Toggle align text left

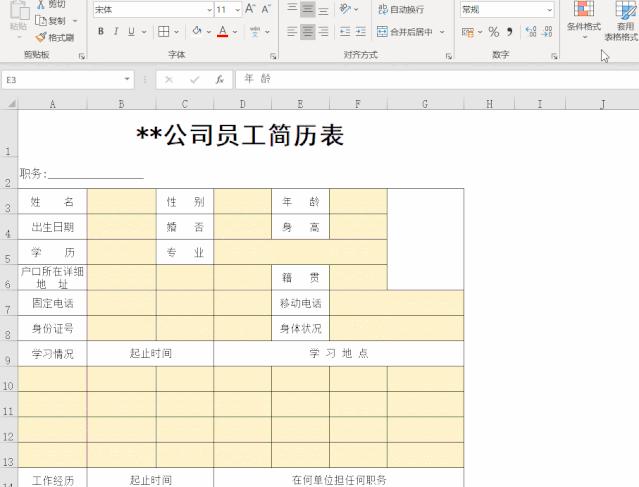tap(292, 31)
